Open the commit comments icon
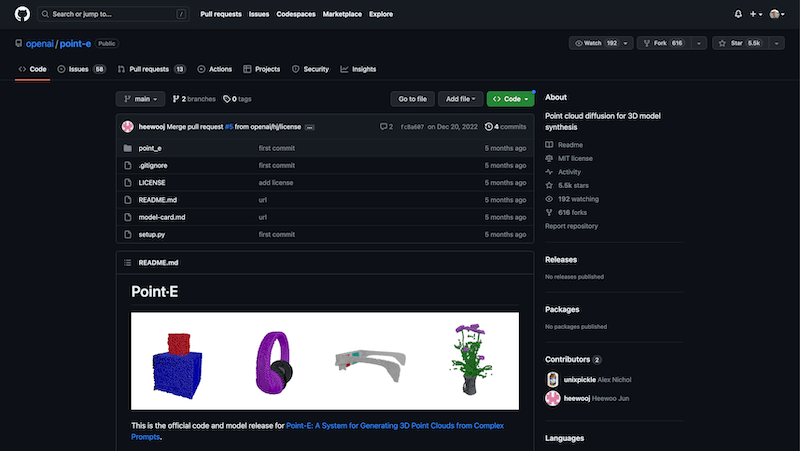The image size is (800, 451). [386, 127]
